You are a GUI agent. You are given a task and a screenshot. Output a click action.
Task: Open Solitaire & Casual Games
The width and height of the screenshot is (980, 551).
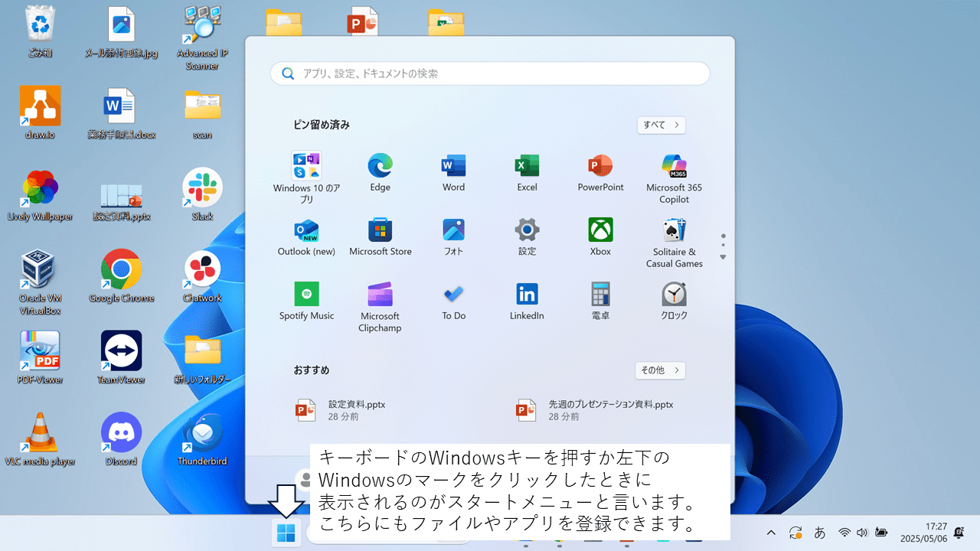coord(674,242)
